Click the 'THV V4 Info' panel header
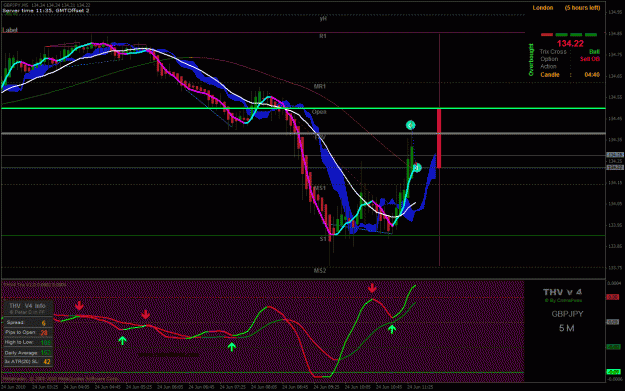 [x=27, y=306]
